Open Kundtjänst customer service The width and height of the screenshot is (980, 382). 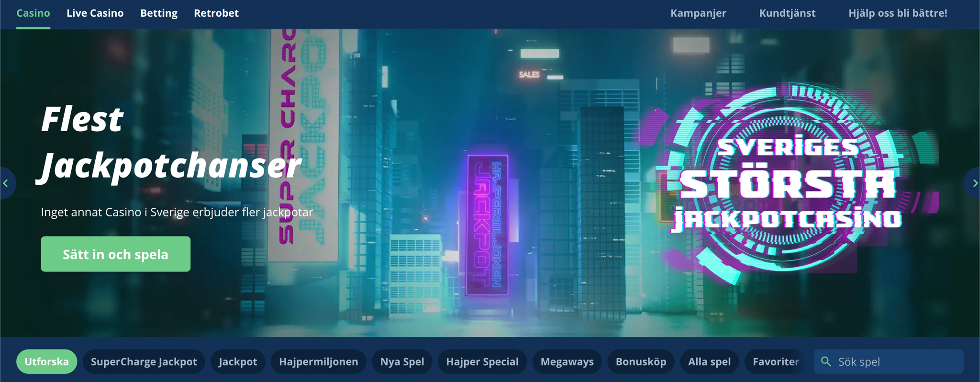[787, 13]
